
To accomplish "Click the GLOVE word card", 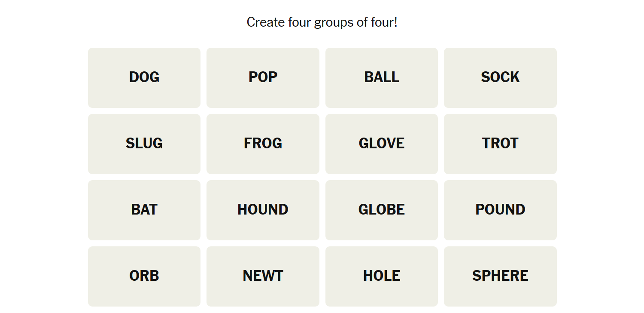I will coord(382,144).
